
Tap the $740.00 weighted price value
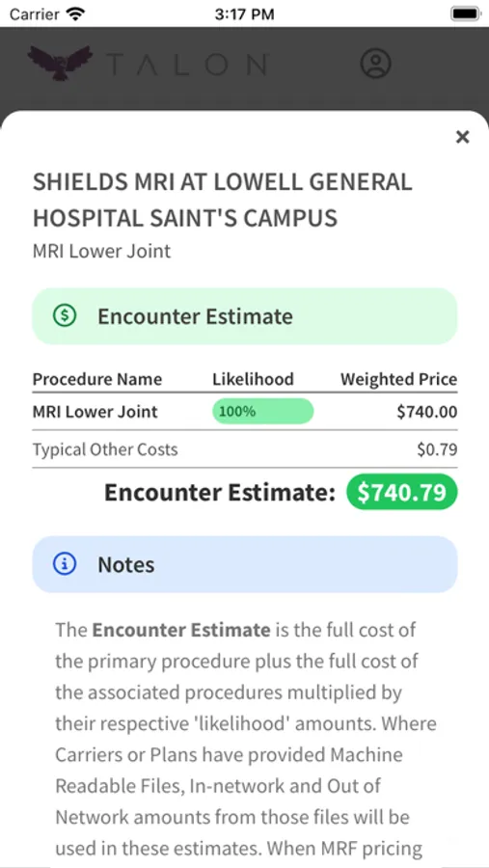click(427, 411)
